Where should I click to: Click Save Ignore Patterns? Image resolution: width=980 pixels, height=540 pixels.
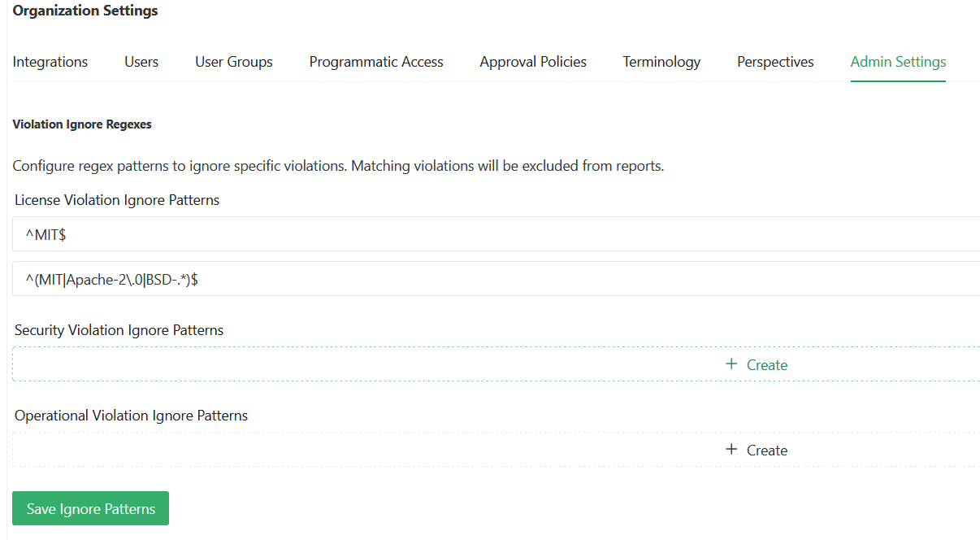coord(90,508)
